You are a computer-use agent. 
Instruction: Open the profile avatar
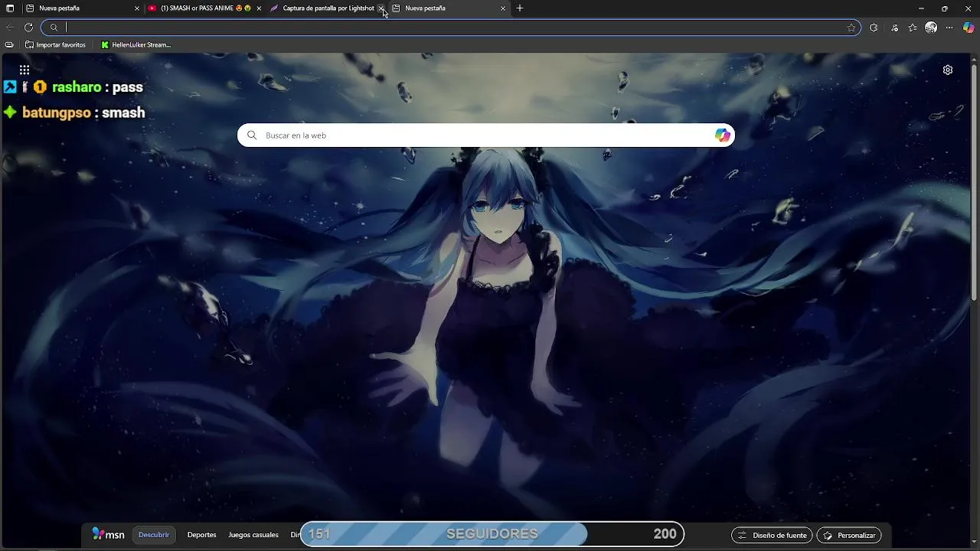931,28
